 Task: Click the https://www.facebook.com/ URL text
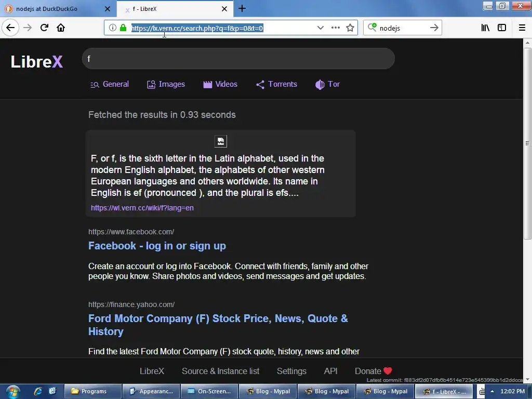[131, 232]
